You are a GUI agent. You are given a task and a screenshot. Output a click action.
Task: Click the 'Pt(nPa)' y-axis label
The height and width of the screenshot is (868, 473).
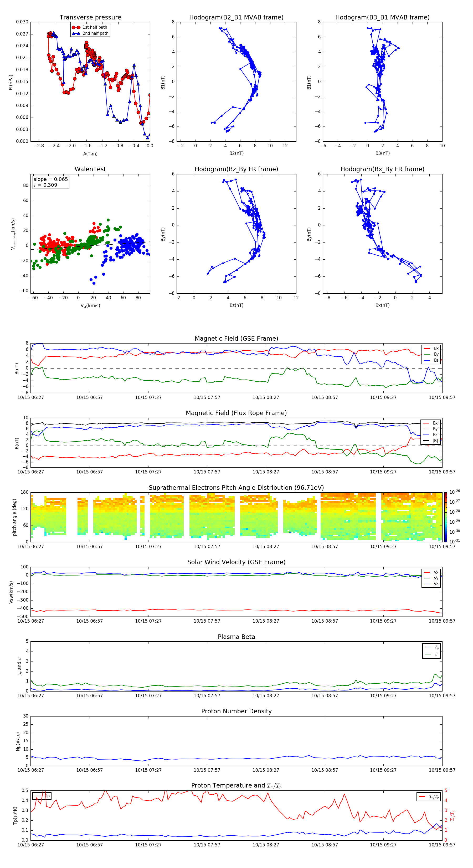point(11,82)
